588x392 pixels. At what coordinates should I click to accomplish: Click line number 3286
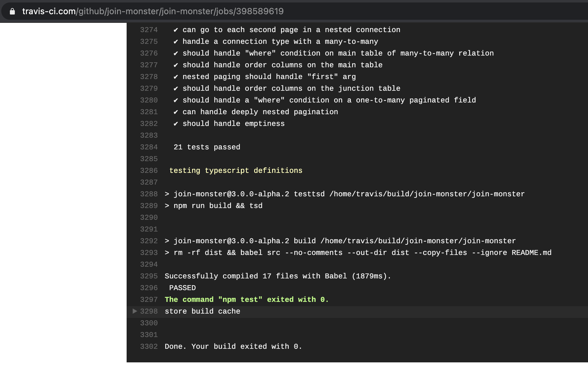tap(149, 171)
